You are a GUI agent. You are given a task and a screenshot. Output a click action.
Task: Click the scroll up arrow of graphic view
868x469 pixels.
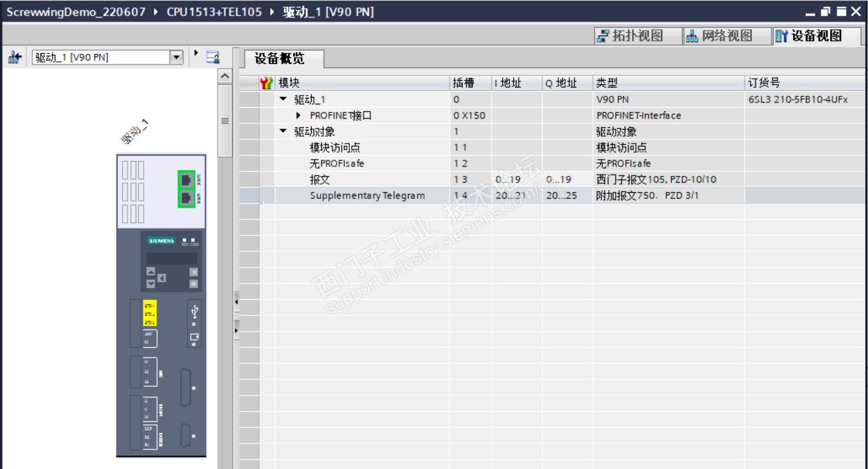[x=225, y=77]
